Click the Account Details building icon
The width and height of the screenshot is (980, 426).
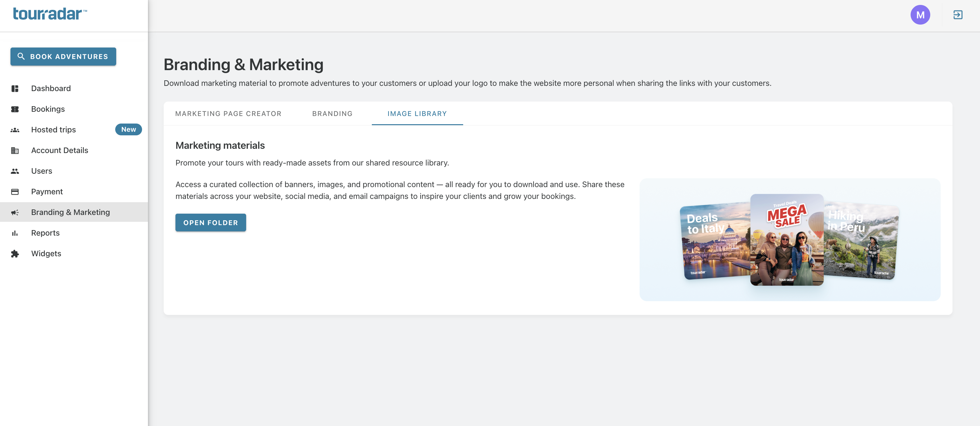pyautogui.click(x=15, y=150)
